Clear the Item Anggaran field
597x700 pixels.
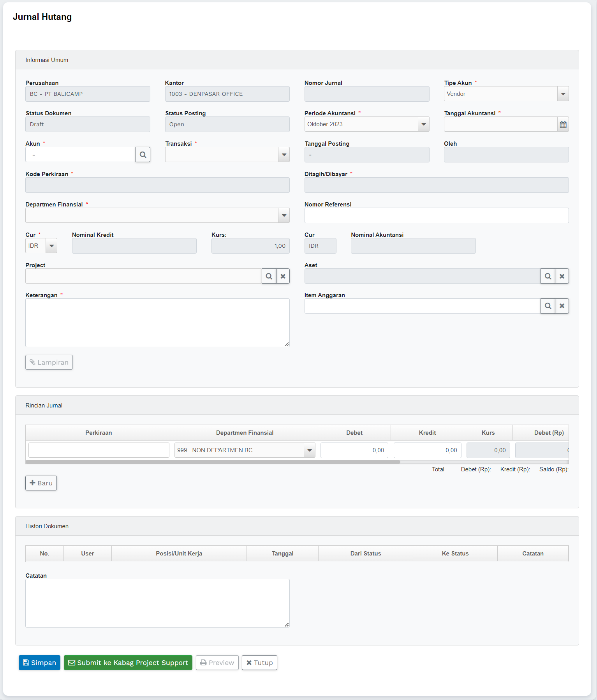pyautogui.click(x=562, y=306)
